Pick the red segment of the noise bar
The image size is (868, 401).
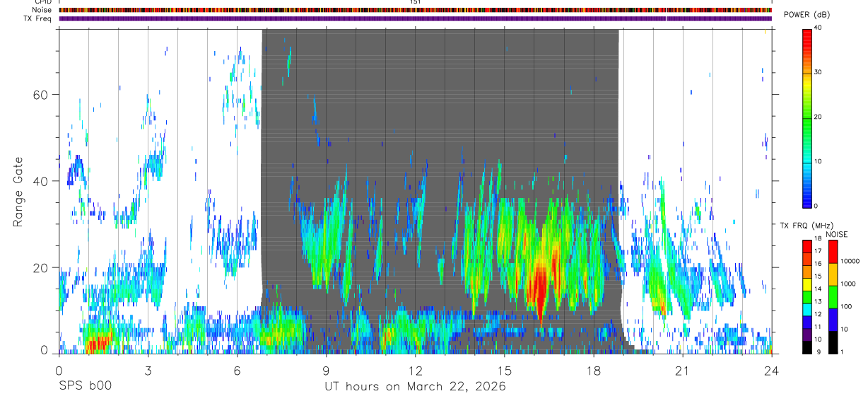[833, 252]
